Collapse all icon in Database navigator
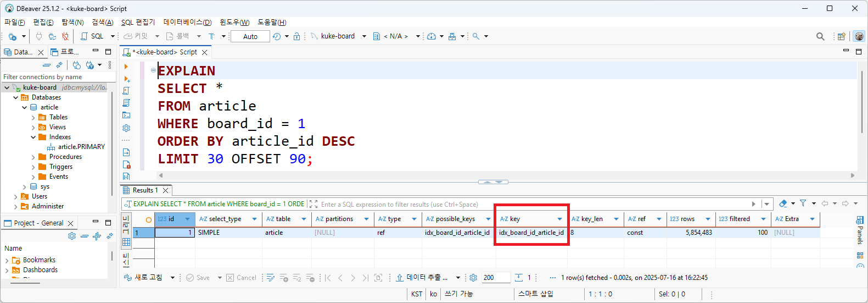 (47, 65)
